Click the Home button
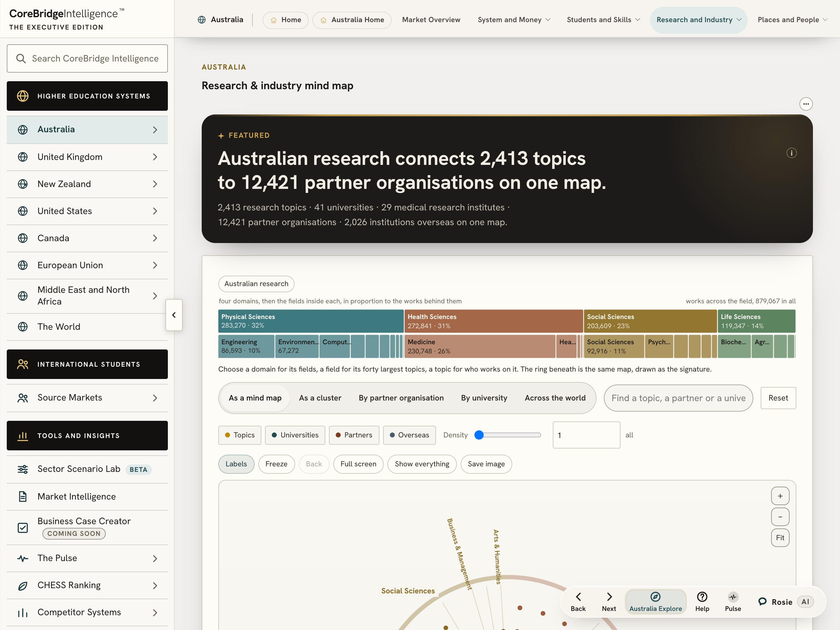Viewport: 840px width, 630px height. [286, 20]
